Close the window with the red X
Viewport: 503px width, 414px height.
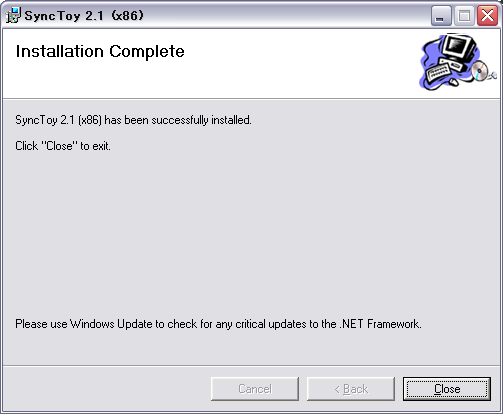click(x=487, y=16)
